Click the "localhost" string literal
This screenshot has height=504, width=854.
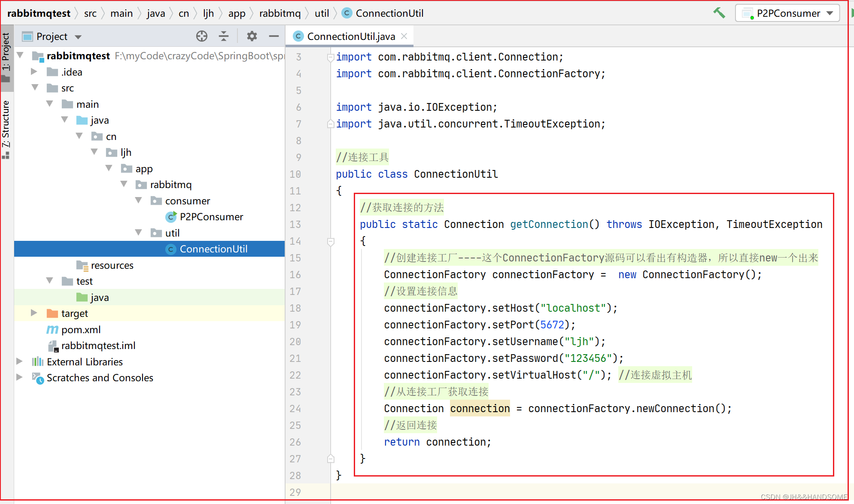tap(573, 308)
